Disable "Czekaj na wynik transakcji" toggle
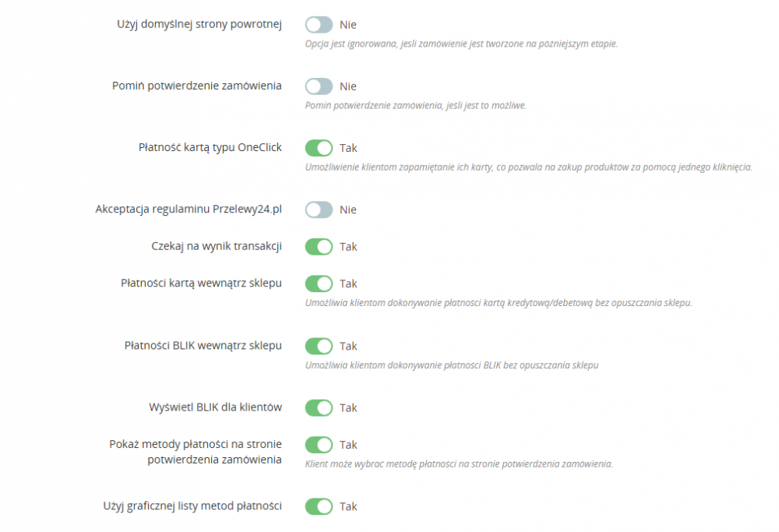This screenshot has height=532, width=779. pos(319,246)
